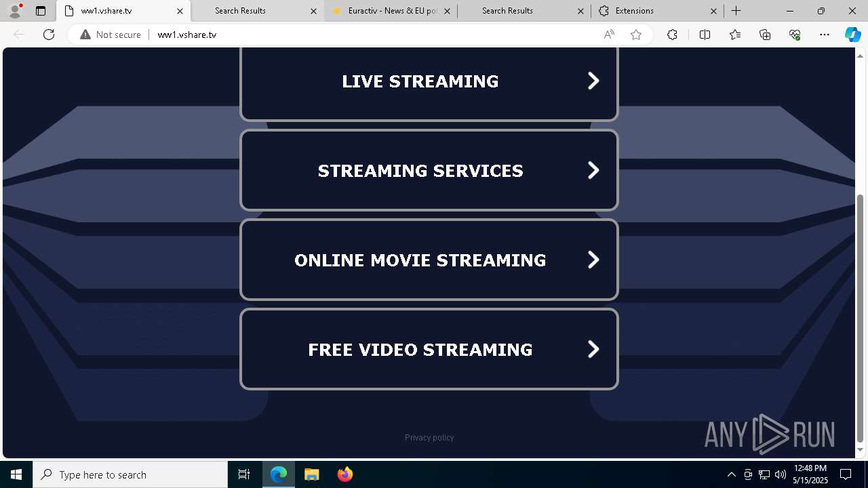
Task: Close the second Search Results tab
Action: click(580, 11)
